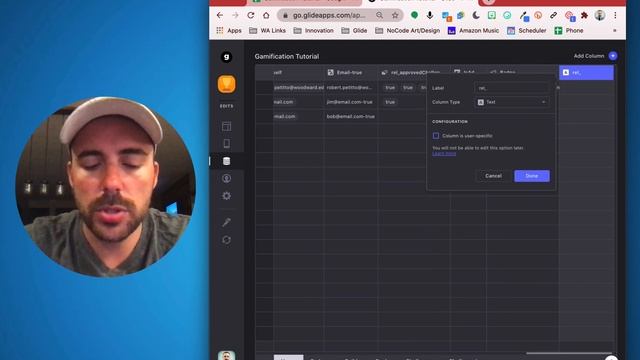Click the Chrome address bar URL
This screenshot has width=640, height=360.
coord(329,15)
